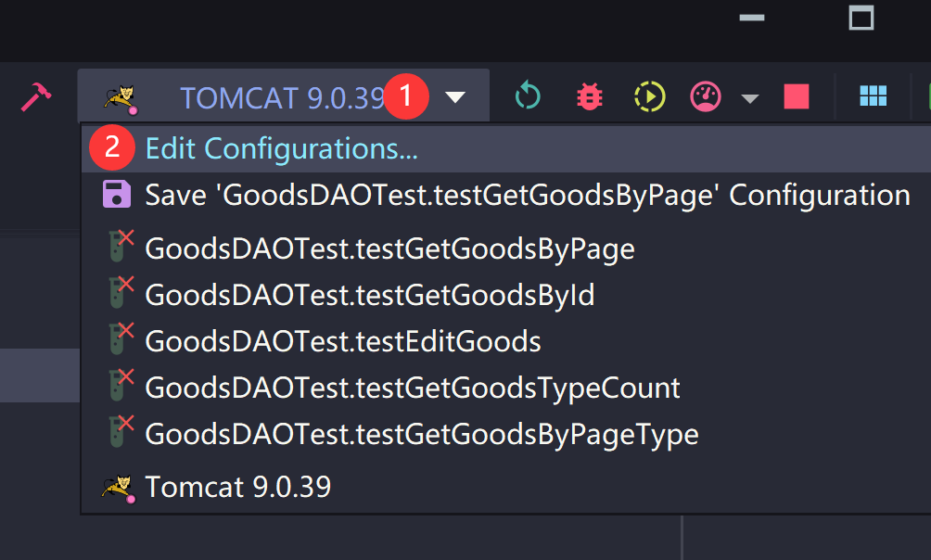Click the green Rerun icon
931x560 pixels.
point(528,96)
